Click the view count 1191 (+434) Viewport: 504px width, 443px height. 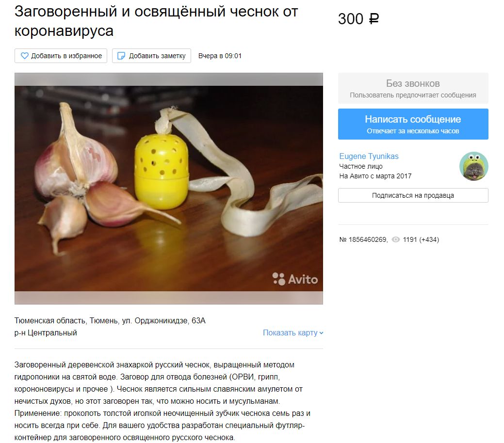421,239
